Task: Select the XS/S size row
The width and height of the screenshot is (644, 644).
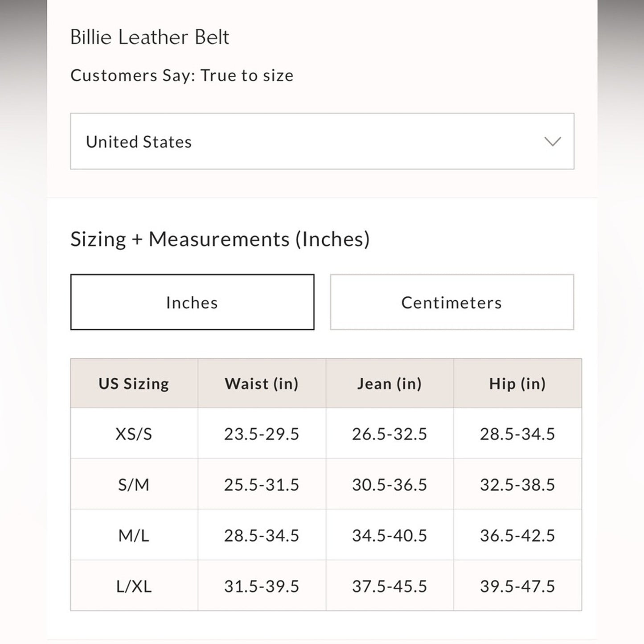Action: tap(134, 433)
